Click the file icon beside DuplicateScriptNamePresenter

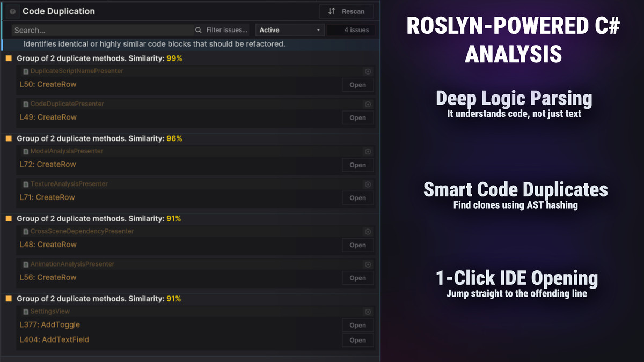(26, 71)
